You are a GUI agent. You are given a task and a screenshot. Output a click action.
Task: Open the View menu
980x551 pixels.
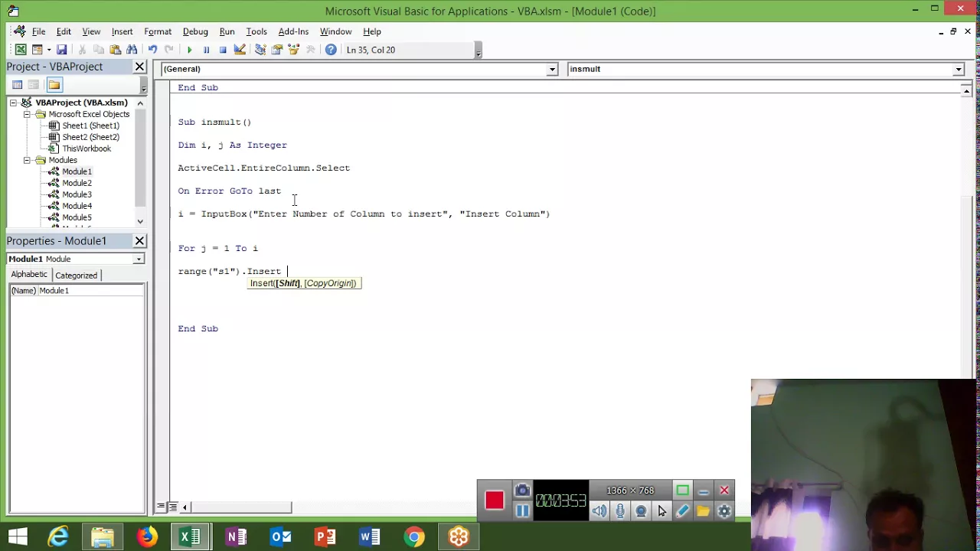point(91,31)
